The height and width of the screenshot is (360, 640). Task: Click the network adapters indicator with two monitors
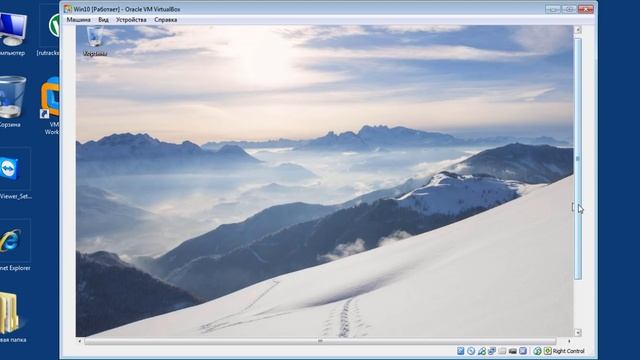pyautogui.click(x=492, y=351)
